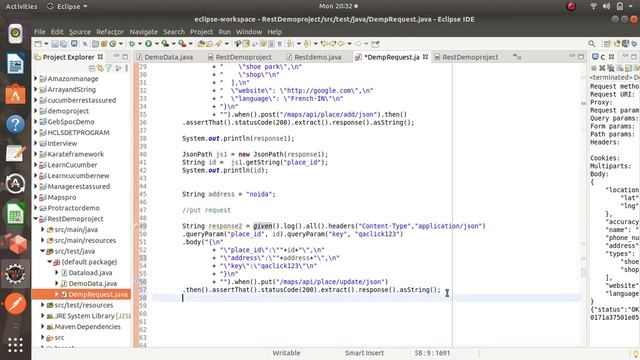640x360 pixels.
Task: Open LibreOffice Calc from the dock
Action: click(15, 214)
